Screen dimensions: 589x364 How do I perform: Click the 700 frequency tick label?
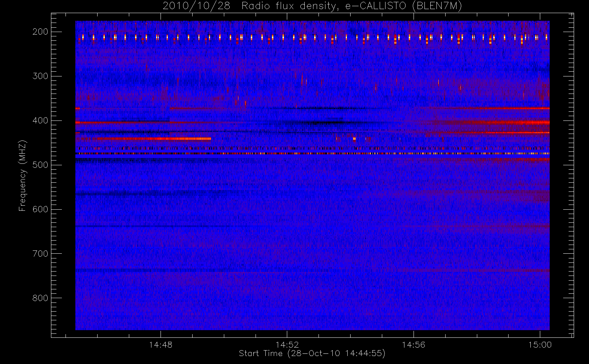[40, 254]
